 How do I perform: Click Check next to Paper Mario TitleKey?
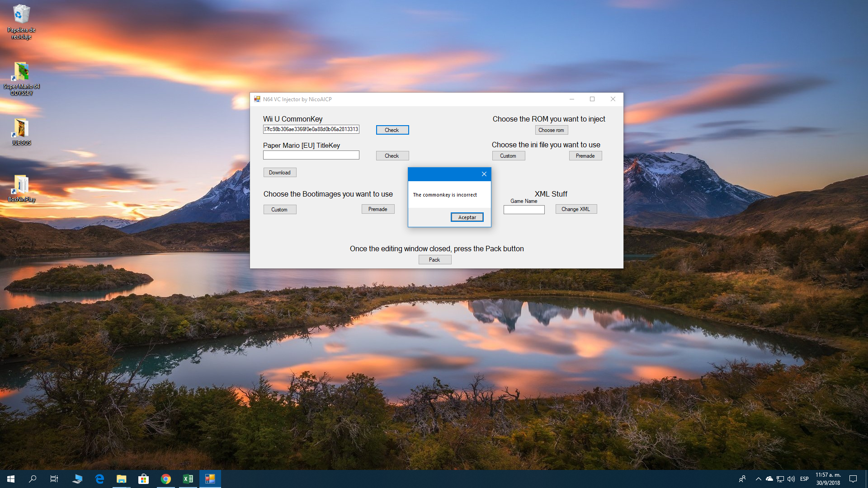click(x=392, y=156)
